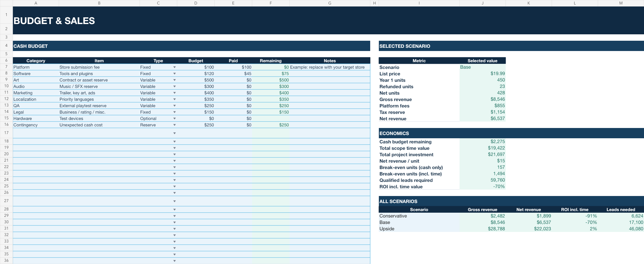Select the External playtest reserve cell
Screen dimensions: 644x264
[x=99, y=106]
